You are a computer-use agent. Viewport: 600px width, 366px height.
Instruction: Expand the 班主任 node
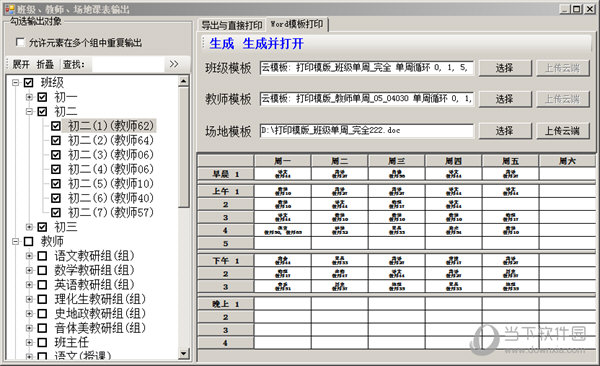[x=29, y=342]
